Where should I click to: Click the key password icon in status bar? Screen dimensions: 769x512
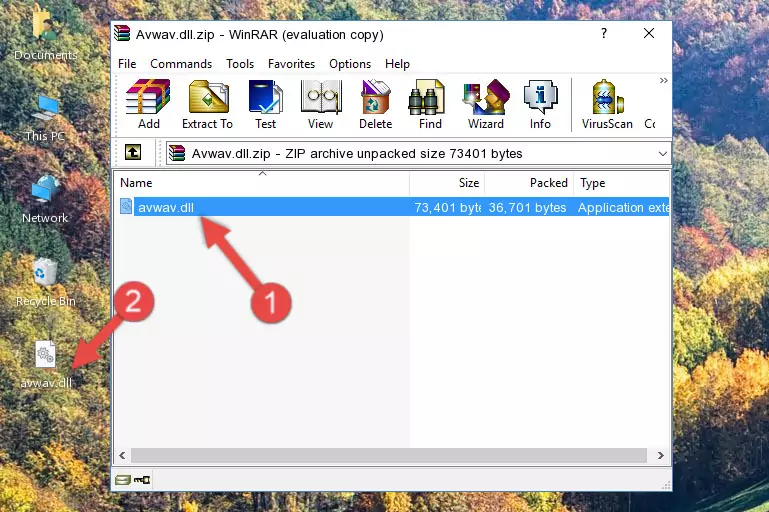142,480
